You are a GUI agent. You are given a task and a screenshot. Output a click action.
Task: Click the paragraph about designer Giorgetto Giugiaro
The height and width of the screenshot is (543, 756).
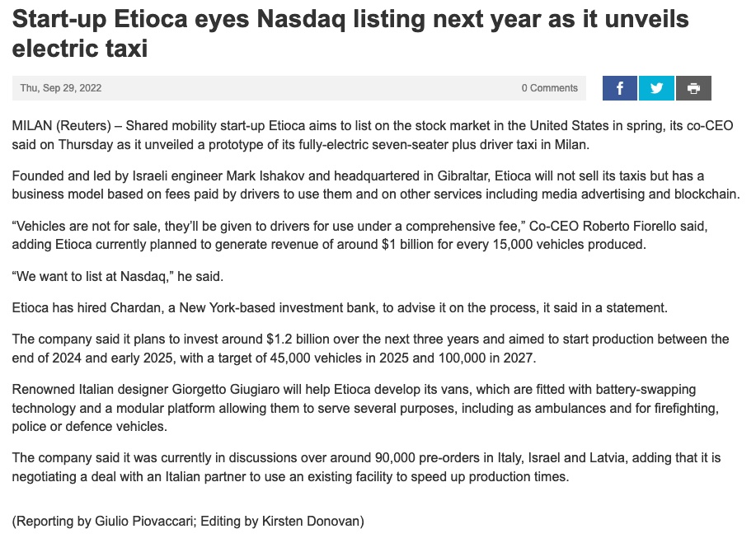coord(365,408)
